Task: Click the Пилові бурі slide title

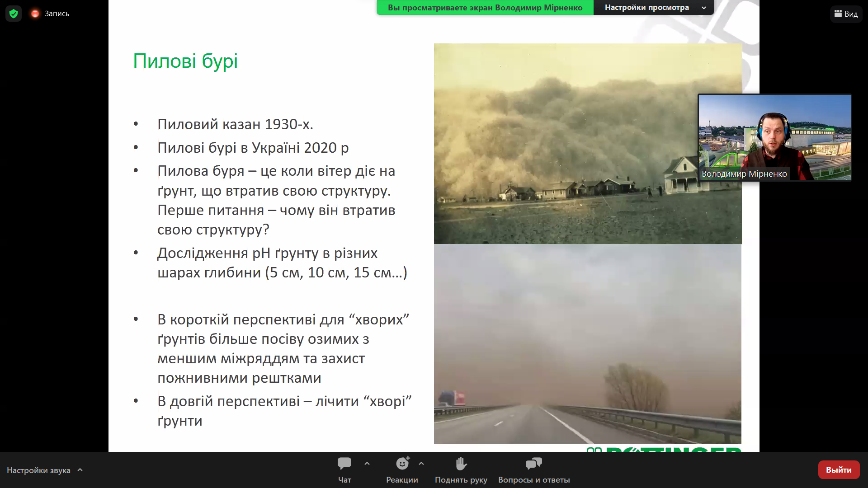Action: tap(185, 61)
